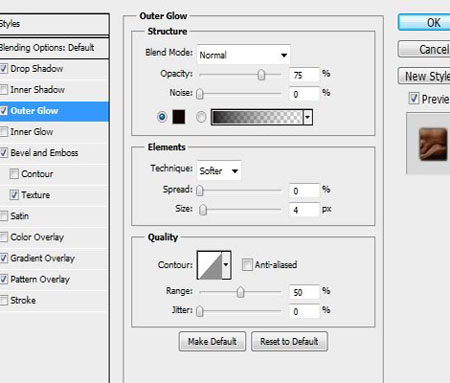Click the Opacity slider handle
Screen dimensions: 450x383
261,75
